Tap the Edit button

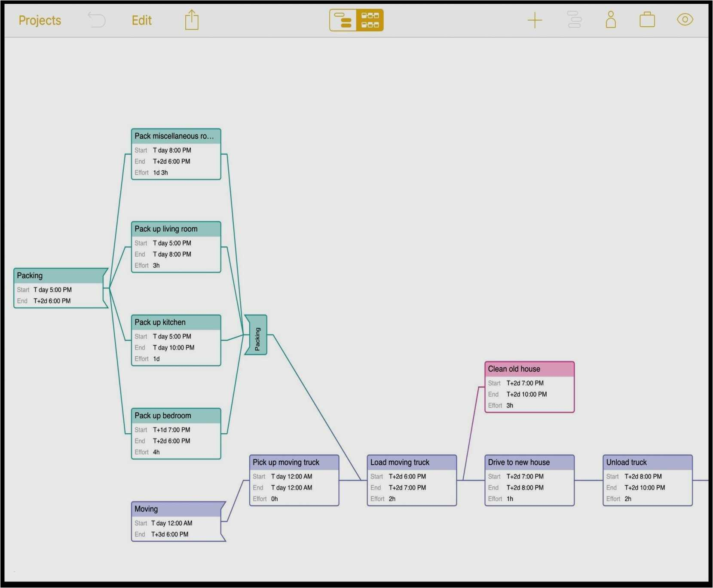tap(141, 20)
